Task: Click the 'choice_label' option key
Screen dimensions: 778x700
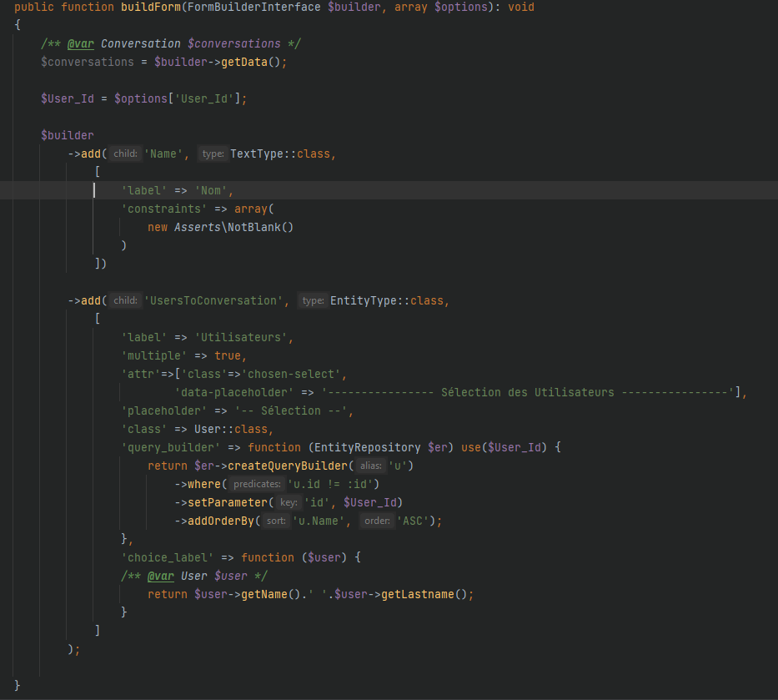Action: [168, 558]
